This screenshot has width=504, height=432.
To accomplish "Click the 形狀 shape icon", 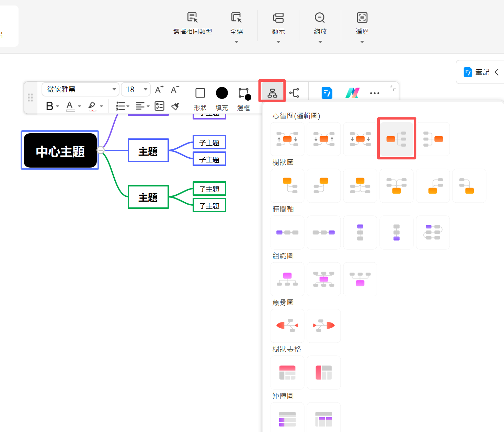I will pos(200,93).
